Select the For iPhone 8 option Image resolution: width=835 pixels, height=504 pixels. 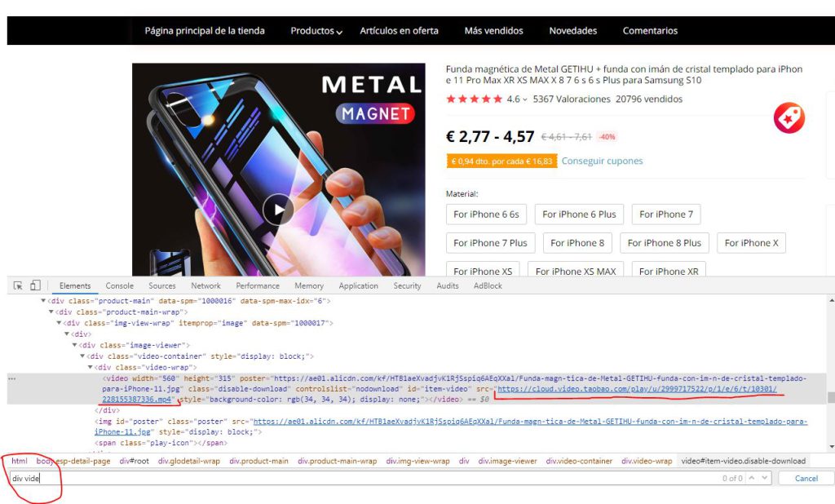tap(577, 243)
